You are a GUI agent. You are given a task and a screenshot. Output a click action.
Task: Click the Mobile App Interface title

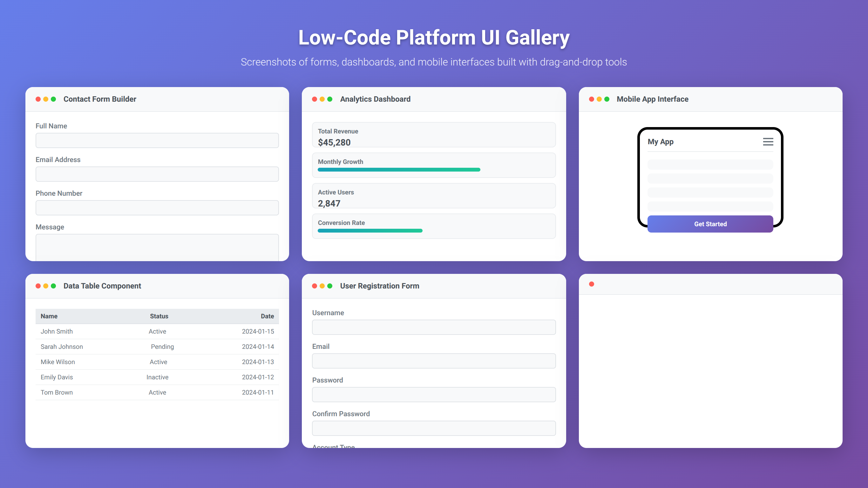click(652, 99)
